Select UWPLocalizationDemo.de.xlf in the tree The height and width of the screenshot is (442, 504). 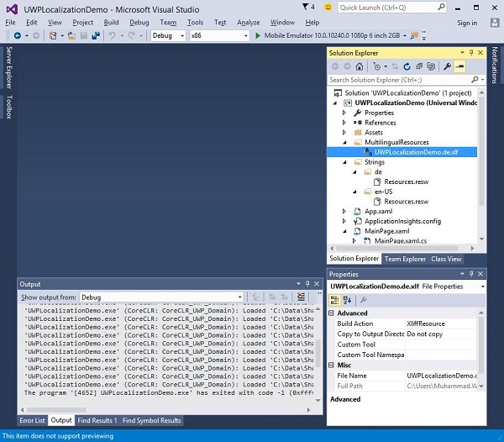pos(416,152)
